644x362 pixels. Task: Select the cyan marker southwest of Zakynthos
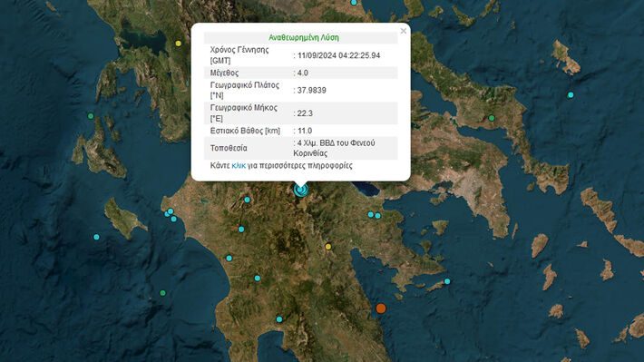pos(96,237)
